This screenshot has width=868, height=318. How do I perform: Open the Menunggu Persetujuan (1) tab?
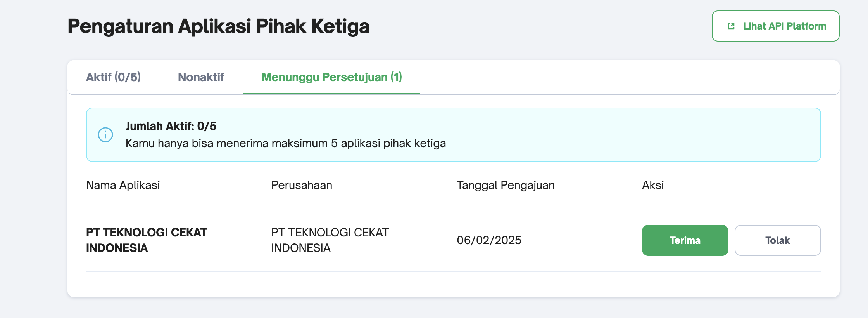pos(331,77)
